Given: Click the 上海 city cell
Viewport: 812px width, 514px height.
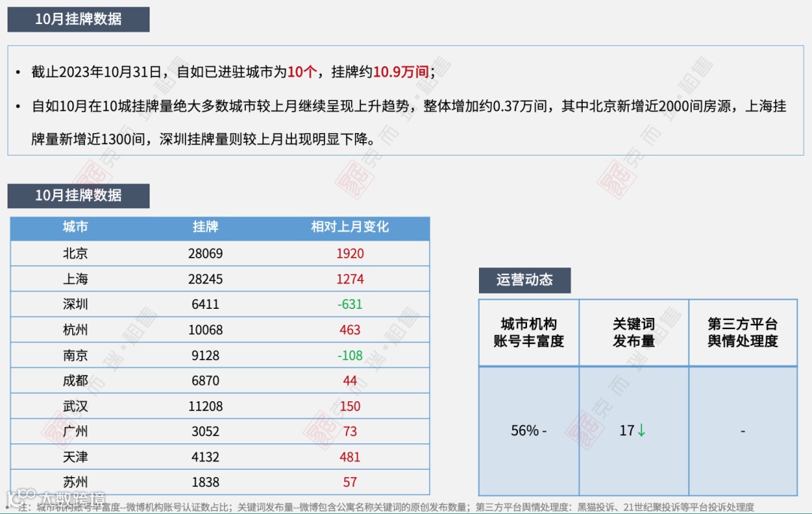Looking at the screenshot, I should [x=76, y=279].
